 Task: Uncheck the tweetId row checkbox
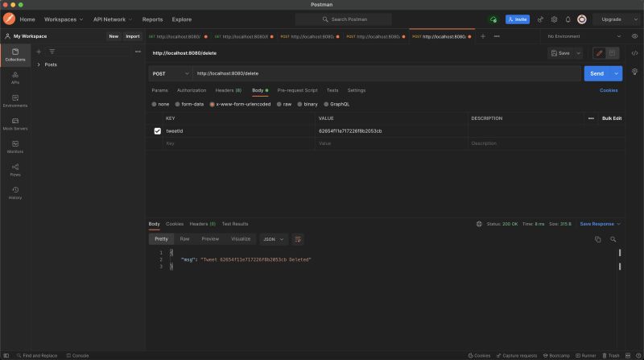[x=157, y=131]
